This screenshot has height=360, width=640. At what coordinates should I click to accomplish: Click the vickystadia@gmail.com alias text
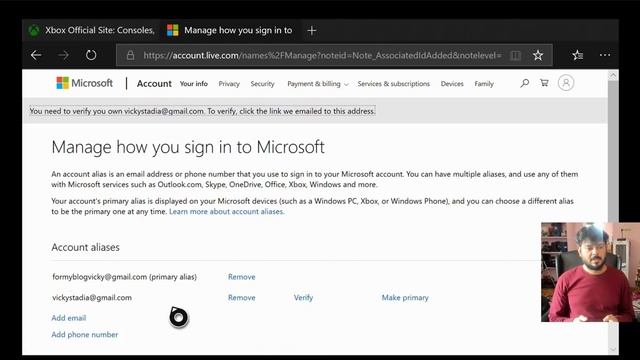coord(92,298)
